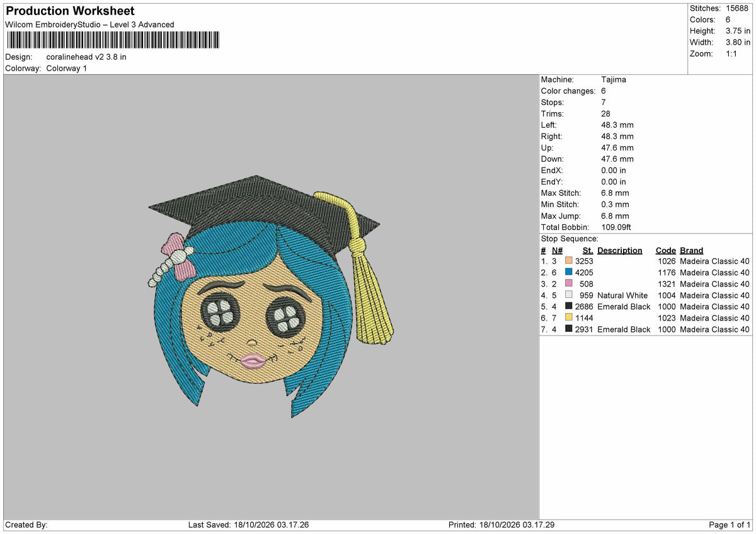Viewport: 756px width, 534px height.
Task: Click thread code '1004'
Action: pos(667,295)
